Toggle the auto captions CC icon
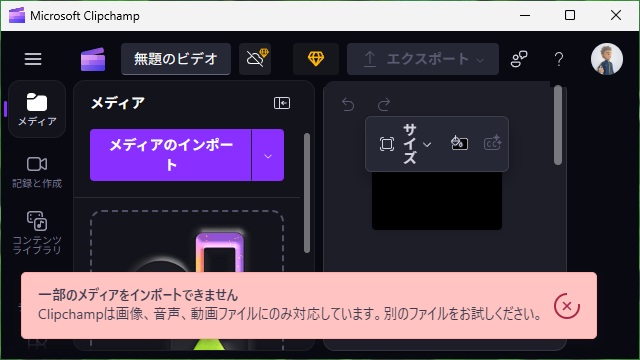This screenshot has height=360, width=640. pyautogui.click(x=492, y=143)
